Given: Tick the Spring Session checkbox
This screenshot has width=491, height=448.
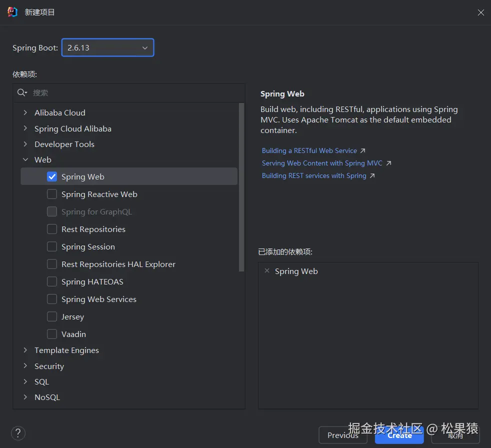Looking at the screenshot, I should click(x=52, y=246).
